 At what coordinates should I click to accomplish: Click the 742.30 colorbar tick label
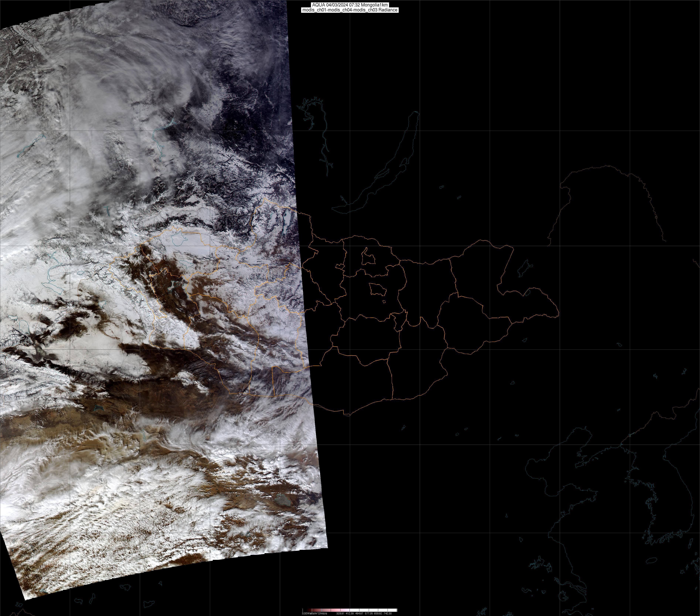pos(388,614)
